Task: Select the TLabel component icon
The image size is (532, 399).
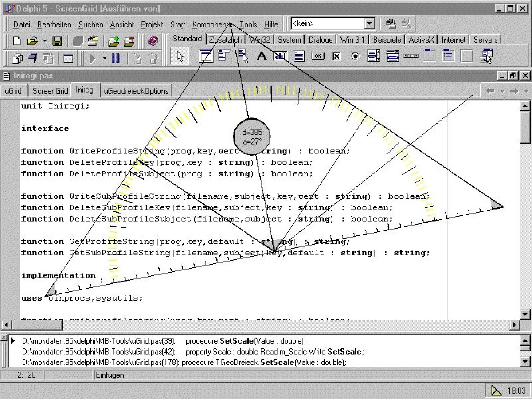Action: pos(262,56)
